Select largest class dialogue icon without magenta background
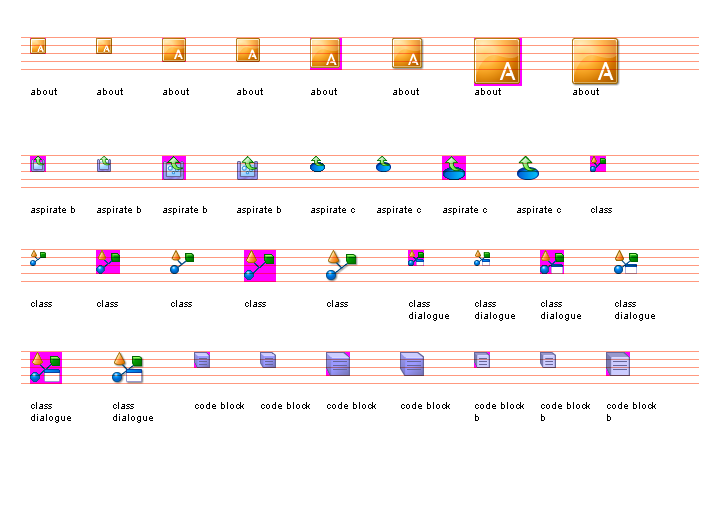 [x=128, y=367]
